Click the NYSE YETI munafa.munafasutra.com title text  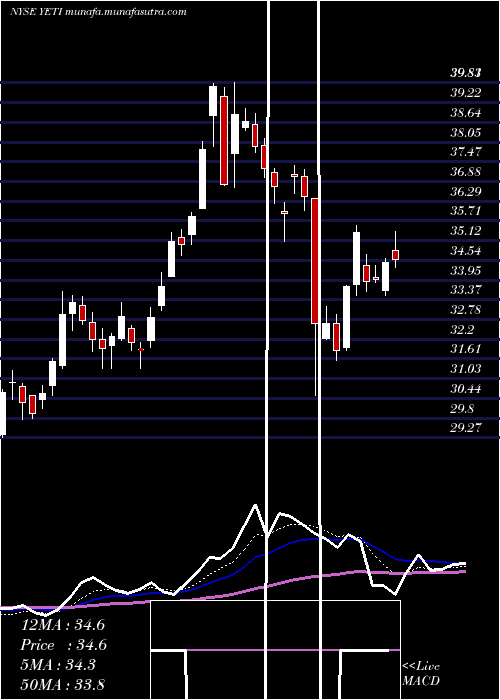(98, 12)
